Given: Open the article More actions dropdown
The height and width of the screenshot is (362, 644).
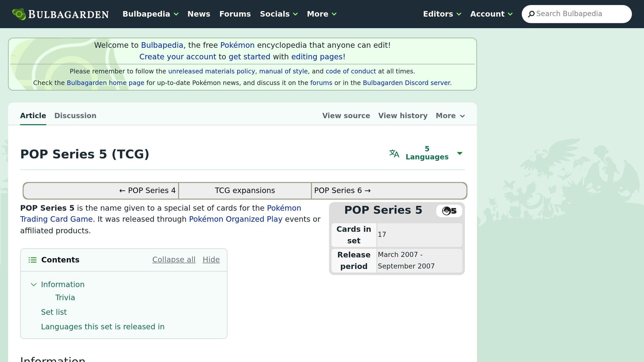Looking at the screenshot, I should (450, 116).
